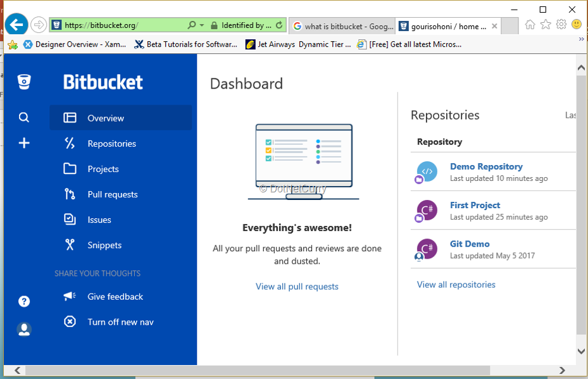
Task: Click the vertical scrollbar down arrow
Action: point(580,351)
